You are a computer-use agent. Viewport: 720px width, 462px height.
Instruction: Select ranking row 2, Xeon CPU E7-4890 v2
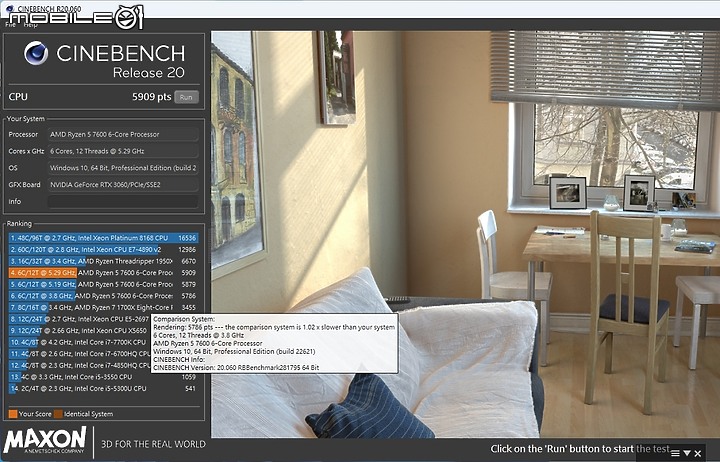[103, 249]
